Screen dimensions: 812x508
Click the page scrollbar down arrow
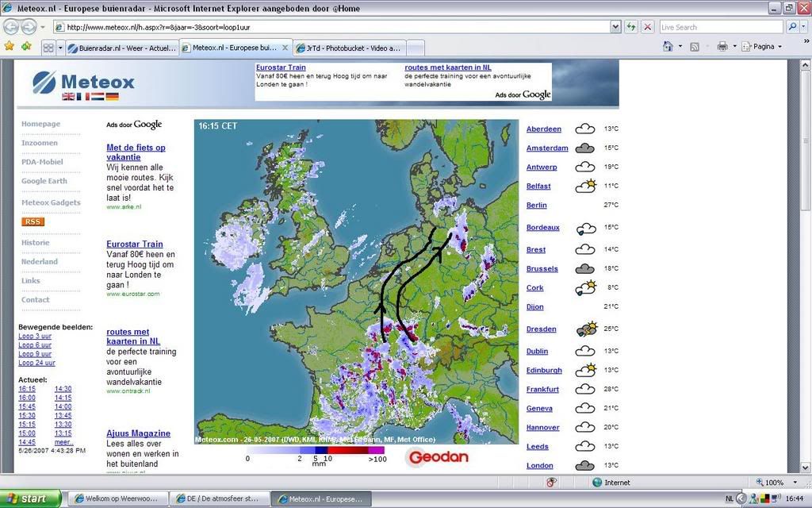pos(806,467)
